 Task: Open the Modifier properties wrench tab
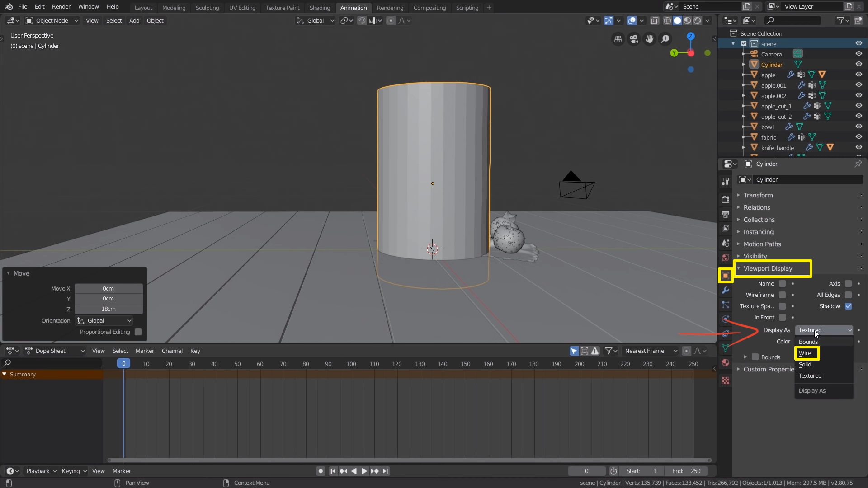[726, 290]
